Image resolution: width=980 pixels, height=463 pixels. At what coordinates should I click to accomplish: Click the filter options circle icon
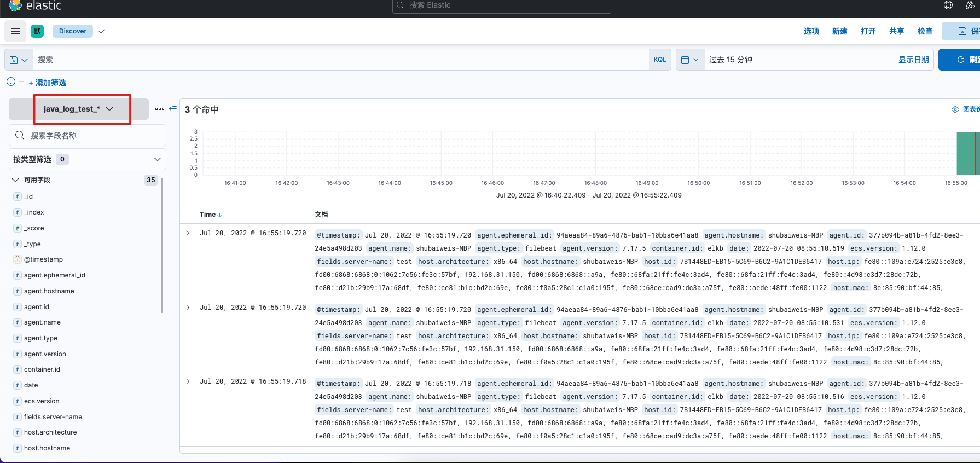(11, 82)
